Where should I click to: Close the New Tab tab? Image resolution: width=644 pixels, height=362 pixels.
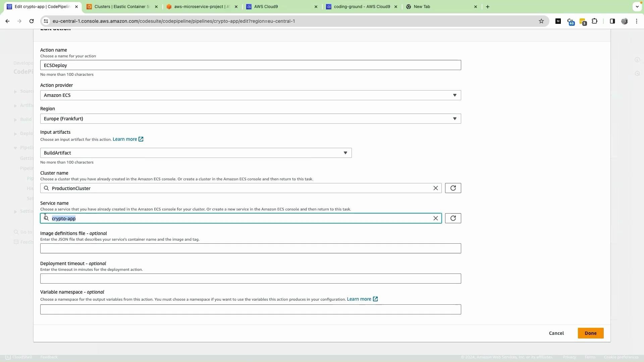(475, 7)
